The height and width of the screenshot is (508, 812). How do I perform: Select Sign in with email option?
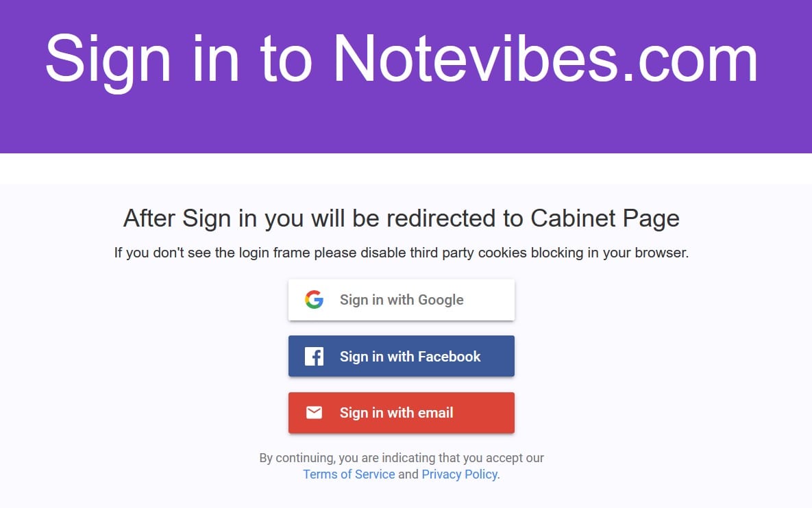tap(402, 413)
